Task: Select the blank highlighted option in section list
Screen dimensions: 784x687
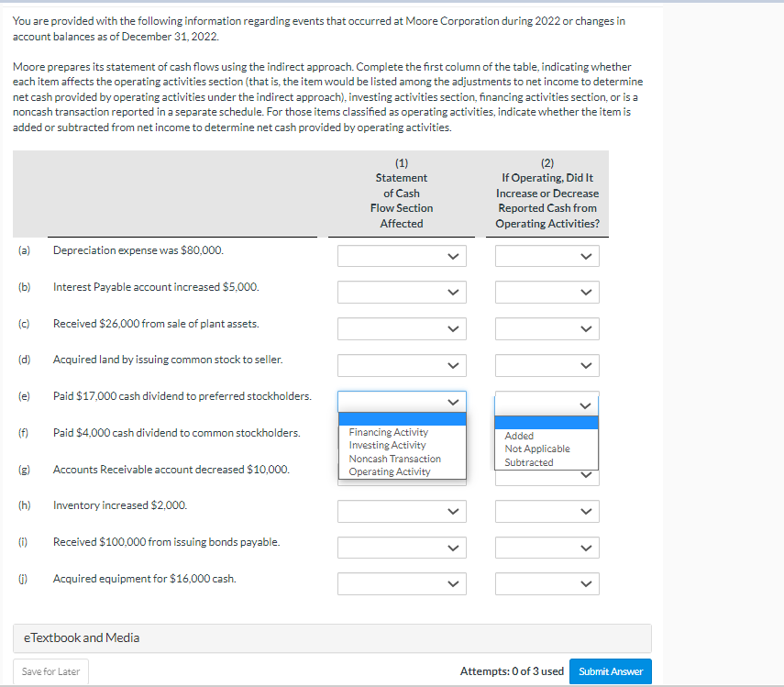Action: point(402,419)
